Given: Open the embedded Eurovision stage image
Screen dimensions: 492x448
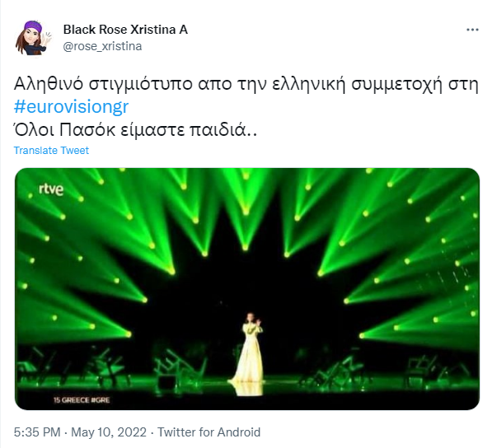Looking at the screenshot, I should (x=247, y=289).
